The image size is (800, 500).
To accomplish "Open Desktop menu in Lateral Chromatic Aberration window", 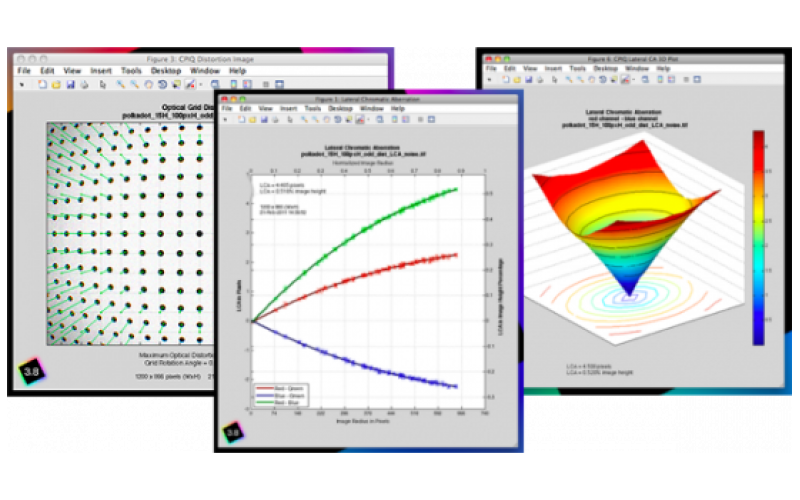I will tap(340, 109).
